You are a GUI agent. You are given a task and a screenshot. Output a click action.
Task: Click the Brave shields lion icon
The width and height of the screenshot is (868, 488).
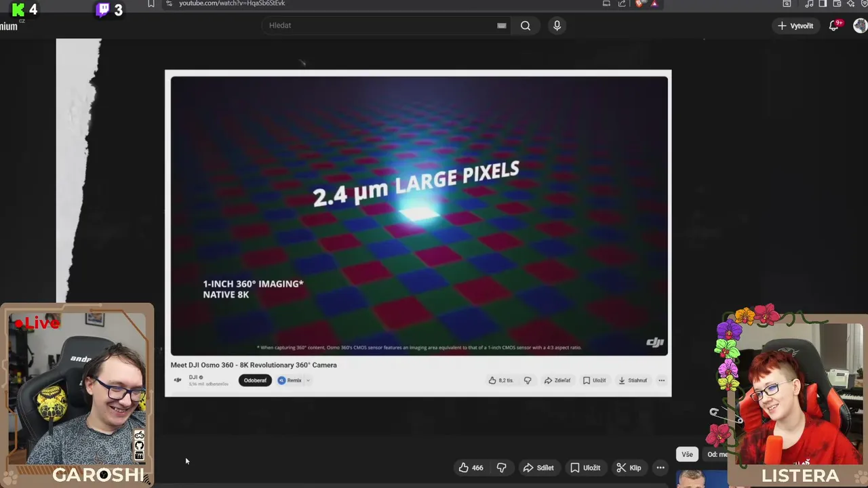pos(639,3)
